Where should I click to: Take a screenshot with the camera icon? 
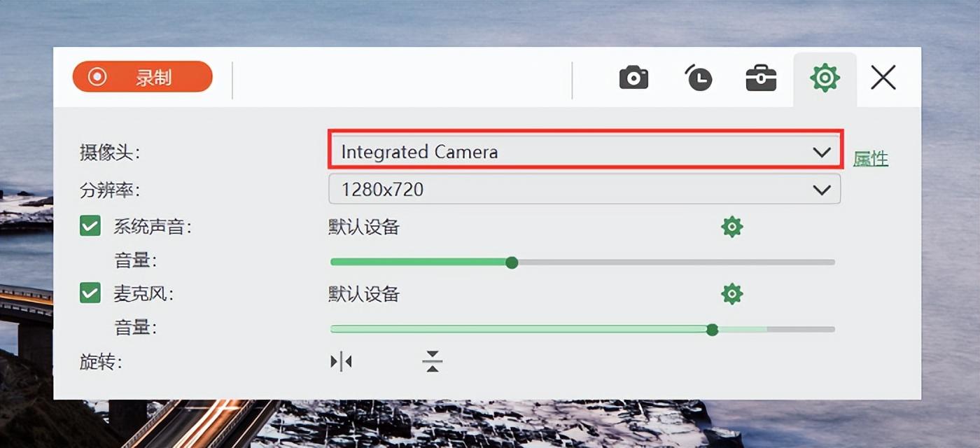(633, 77)
